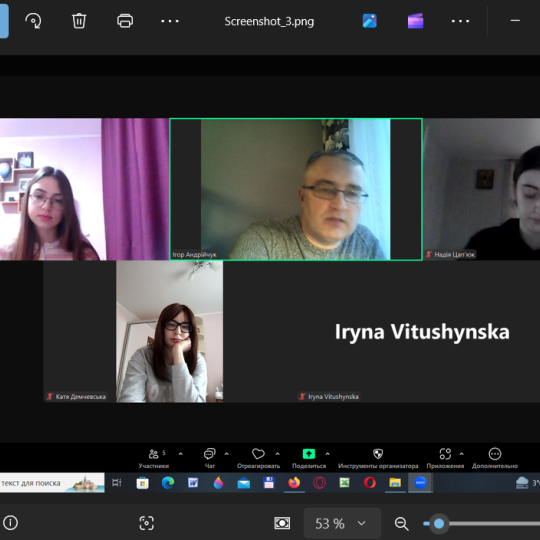Image resolution: width=540 pixels, height=540 pixels.
Task: Click the zoom out magnifier button
Action: pyautogui.click(x=402, y=523)
